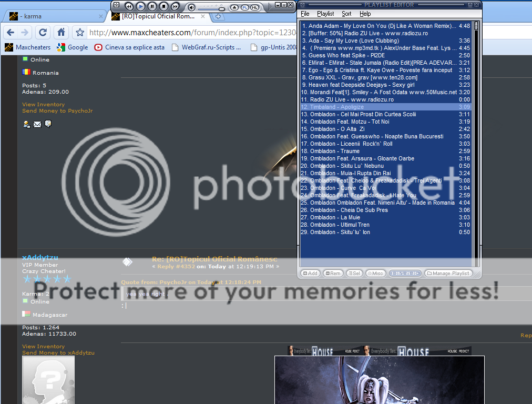Skip to next track in Winamp
Image resolution: width=532 pixels, height=404 pixels.
click(176, 6)
